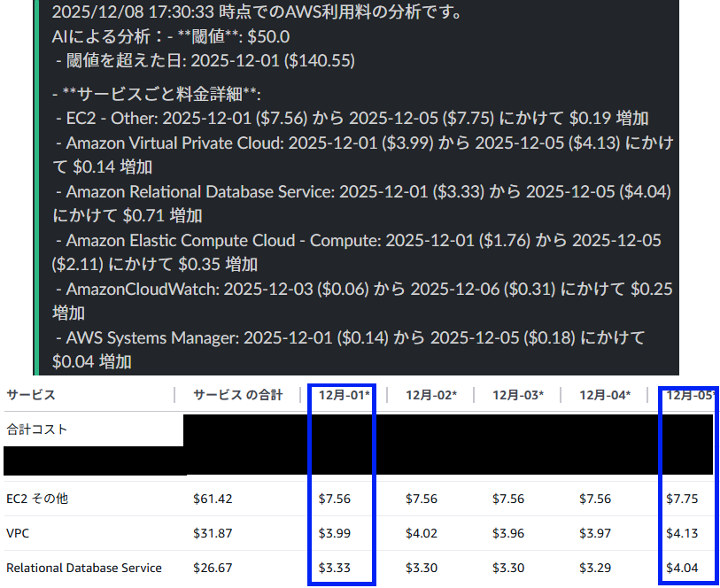Click the 12月-03 column header
720x588 pixels.
tap(517, 395)
